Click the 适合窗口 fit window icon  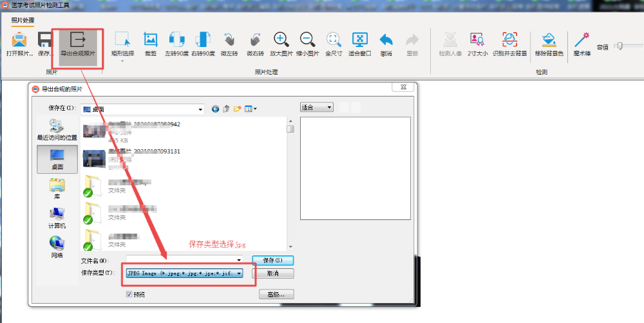359,42
